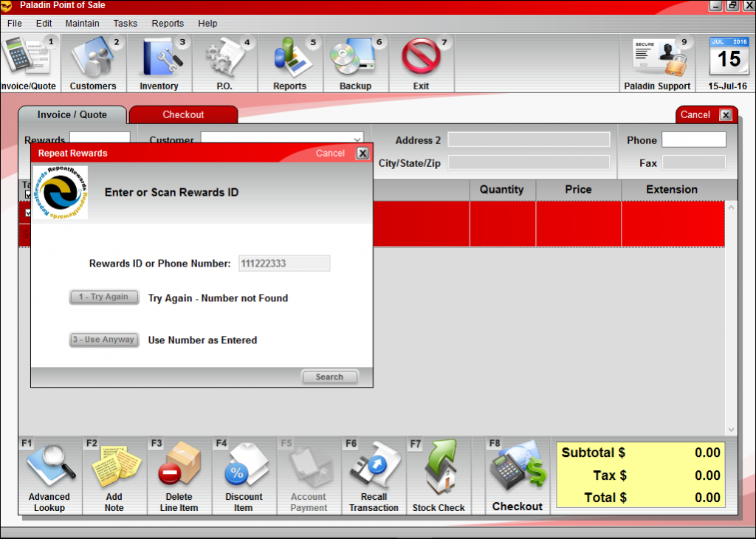
Task: Open the File menu
Action: click(x=15, y=23)
